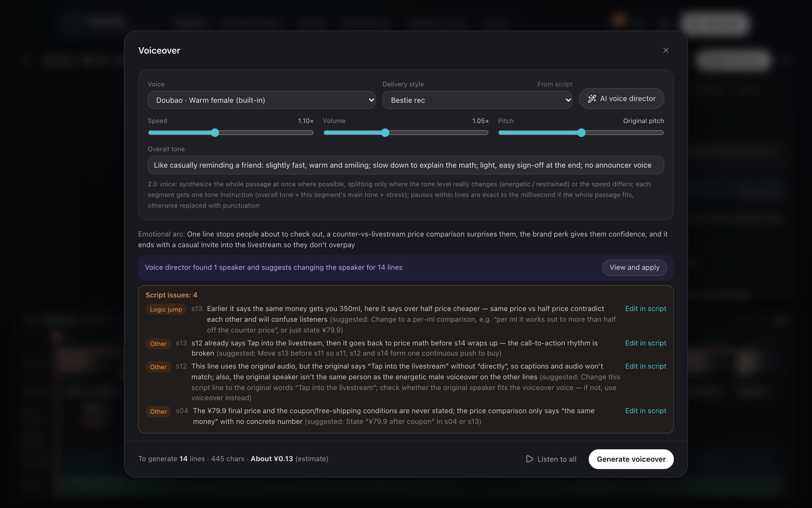Click the Other tag beside s12
Screen dimensions: 812x508
pyautogui.click(x=158, y=367)
